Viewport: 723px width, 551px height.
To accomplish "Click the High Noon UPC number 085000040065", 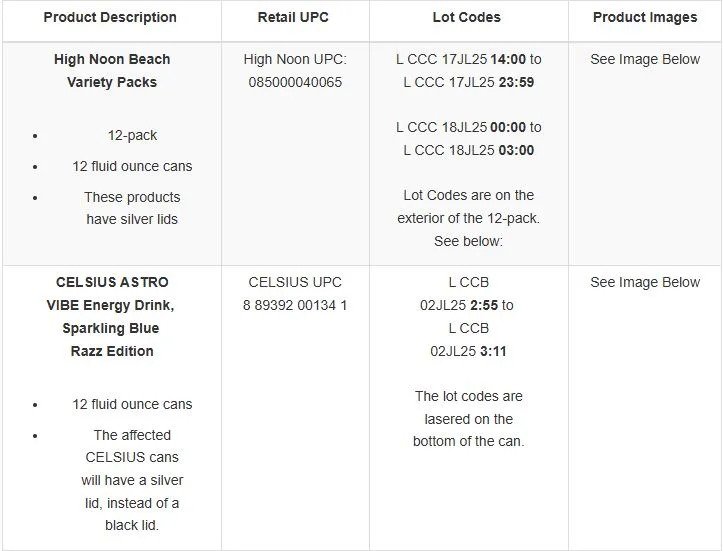I will coord(295,82).
